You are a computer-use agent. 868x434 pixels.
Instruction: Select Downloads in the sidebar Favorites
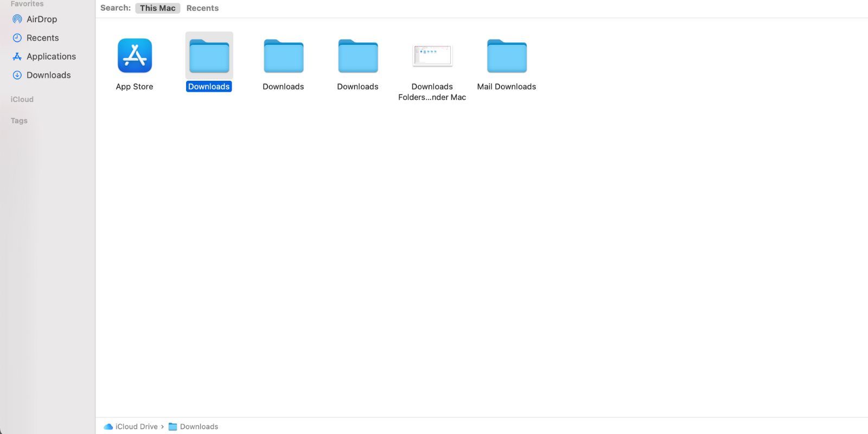pyautogui.click(x=42, y=75)
